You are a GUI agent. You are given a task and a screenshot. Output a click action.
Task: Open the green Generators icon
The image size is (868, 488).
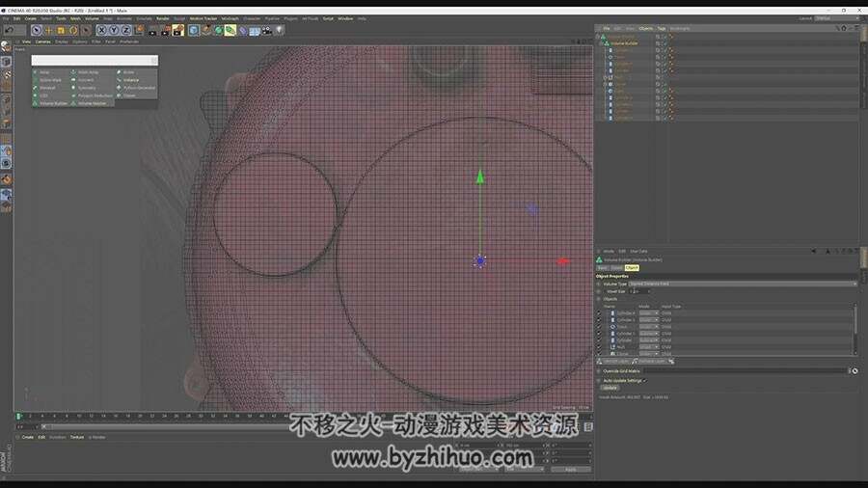click(219, 31)
